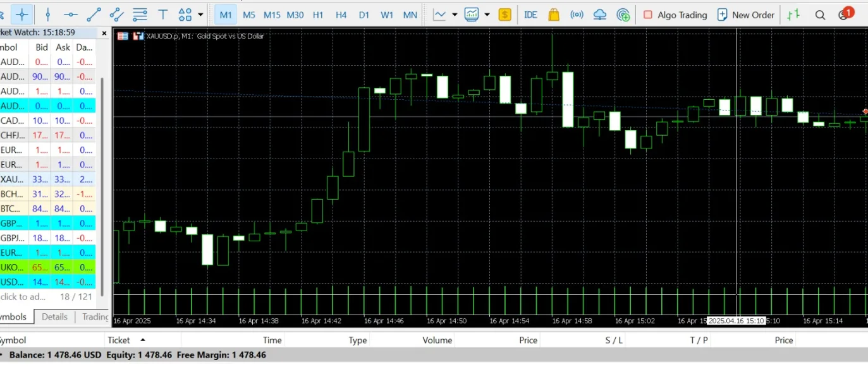Image resolution: width=868 pixels, height=379 pixels.
Task: Enable the H1 timeframe
Action: click(318, 15)
